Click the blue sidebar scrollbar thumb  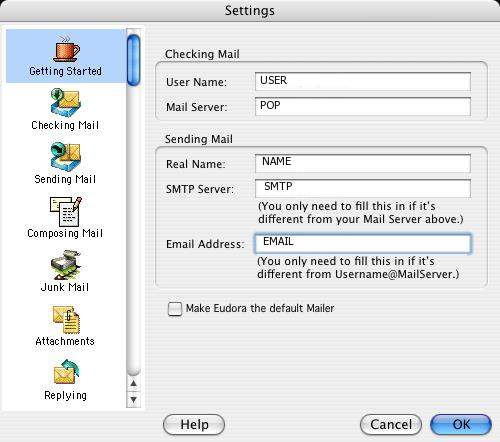tap(134, 60)
